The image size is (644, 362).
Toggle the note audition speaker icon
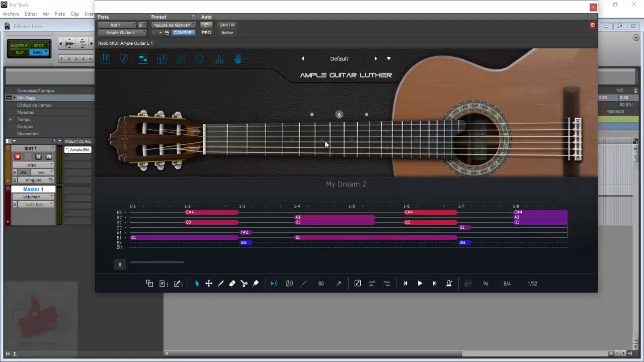(x=289, y=284)
